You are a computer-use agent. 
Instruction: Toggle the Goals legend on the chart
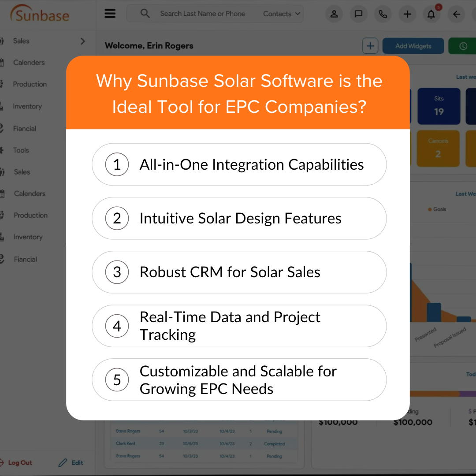(437, 209)
